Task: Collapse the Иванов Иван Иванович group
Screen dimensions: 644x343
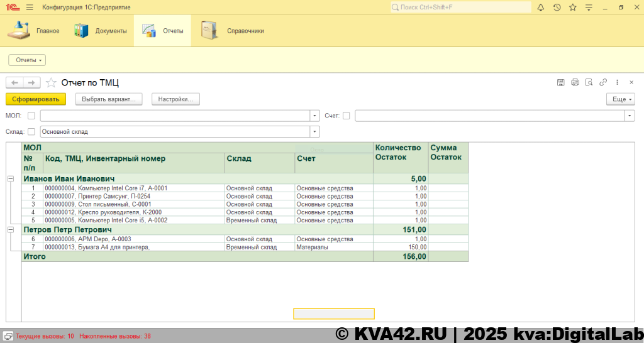Action: coord(10,179)
